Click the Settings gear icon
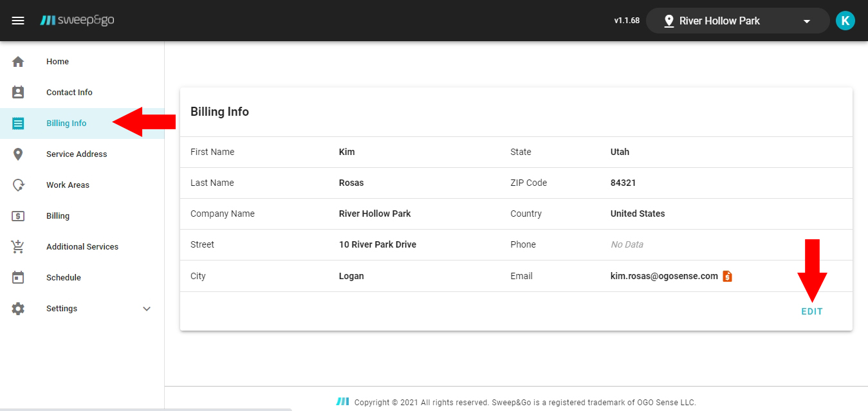 pyautogui.click(x=18, y=309)
